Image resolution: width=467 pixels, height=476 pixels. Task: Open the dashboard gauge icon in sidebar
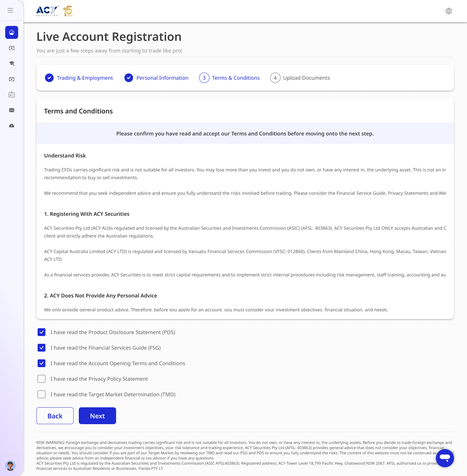11,32
